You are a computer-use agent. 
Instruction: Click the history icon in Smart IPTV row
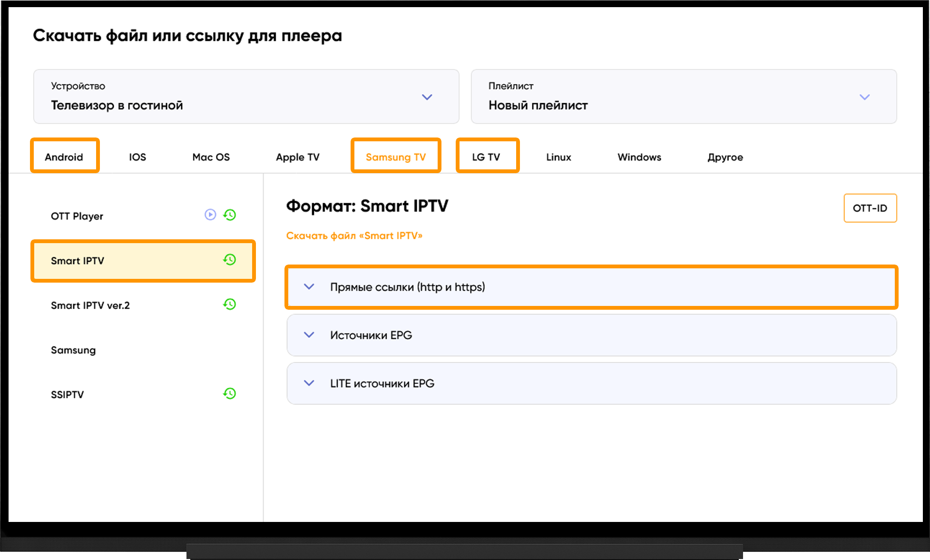(230, 259)
